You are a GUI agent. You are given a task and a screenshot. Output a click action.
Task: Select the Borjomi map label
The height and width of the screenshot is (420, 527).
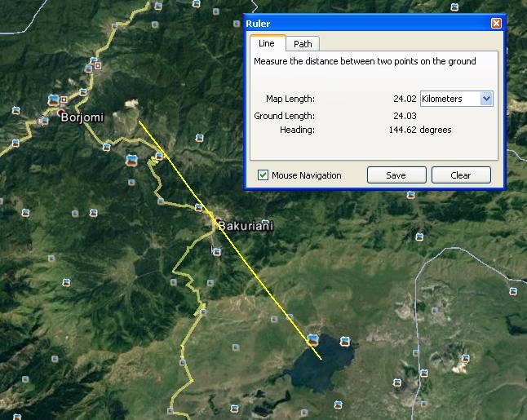82,117
